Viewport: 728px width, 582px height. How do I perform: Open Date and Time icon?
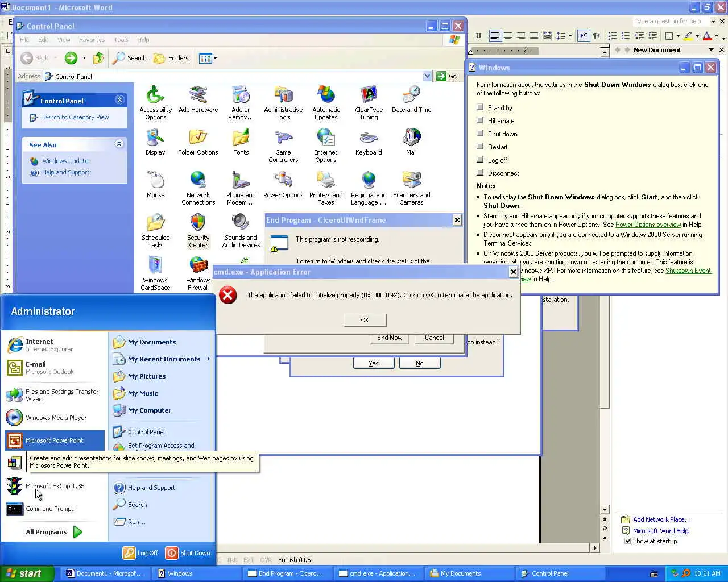[x=411, y=99]
